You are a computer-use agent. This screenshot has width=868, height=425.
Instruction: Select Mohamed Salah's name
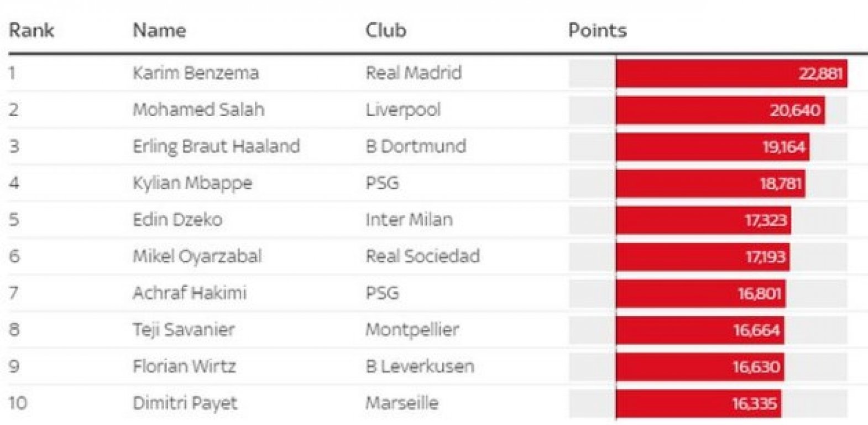coord(198,109)
